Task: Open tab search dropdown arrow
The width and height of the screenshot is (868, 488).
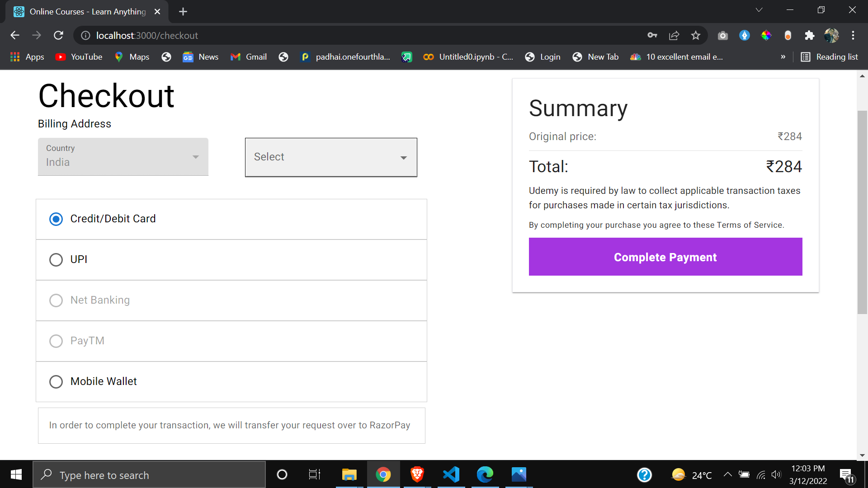Action: click(759, 10)
